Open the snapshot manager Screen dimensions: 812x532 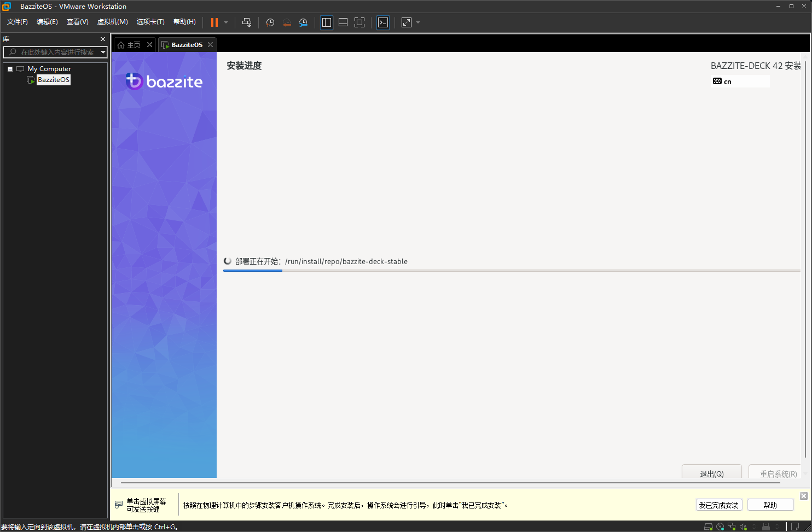click(303, 22)
